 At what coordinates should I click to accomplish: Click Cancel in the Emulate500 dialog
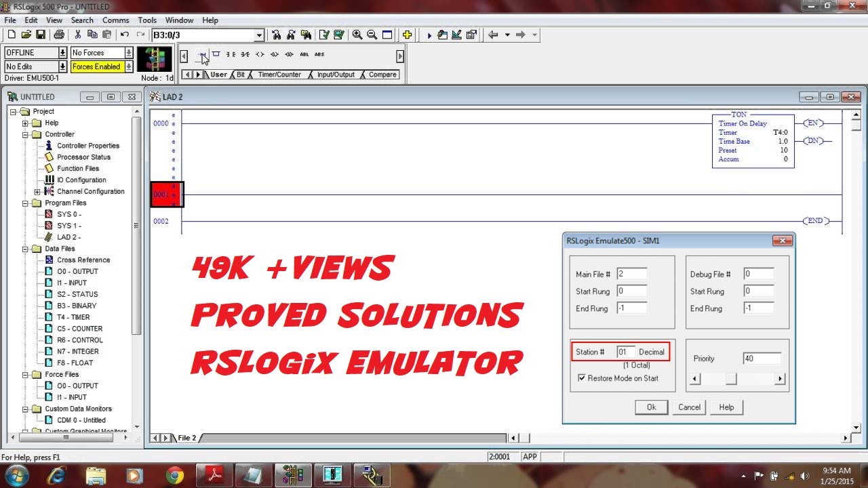click(689, 407)
